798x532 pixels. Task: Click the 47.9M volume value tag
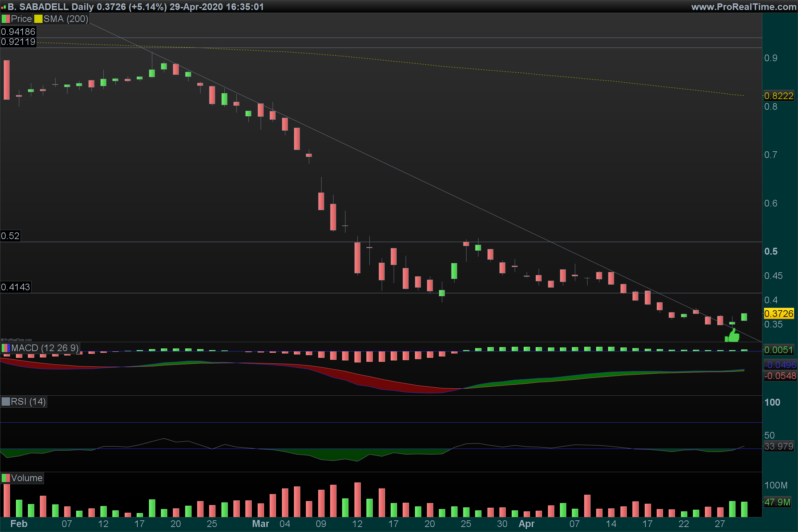[x=777, y=502]
